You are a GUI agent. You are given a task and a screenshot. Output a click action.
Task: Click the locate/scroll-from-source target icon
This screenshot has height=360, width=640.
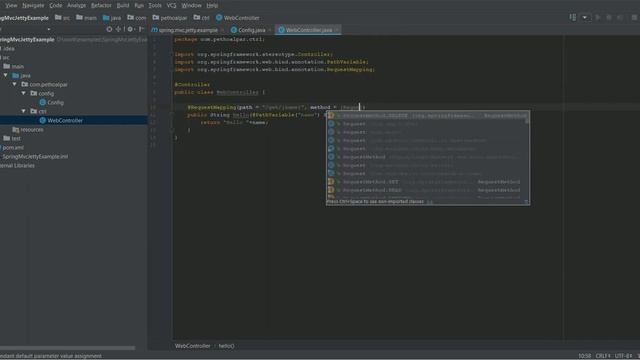pos(109,29)
